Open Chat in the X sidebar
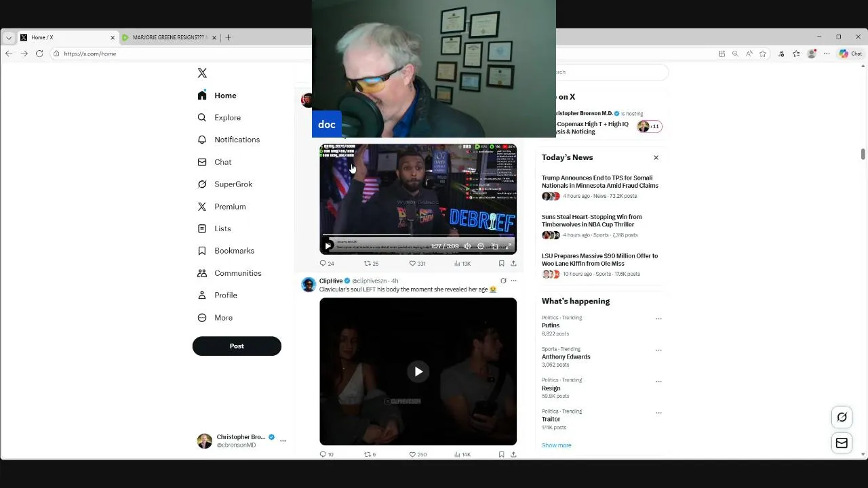 point(214,162)
